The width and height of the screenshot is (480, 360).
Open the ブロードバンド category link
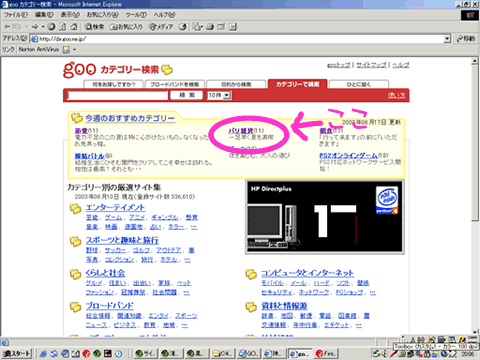(x=110, y=306)
